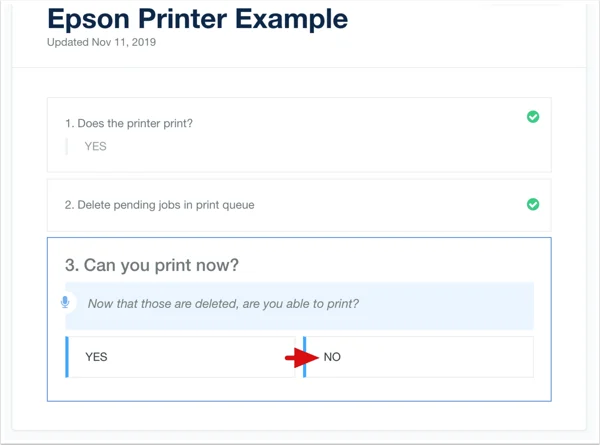The height and width of the screenshot is (445, 600).
Task: Expand step 2 Delete pending jobs
Action: click(x=299, y=205)
